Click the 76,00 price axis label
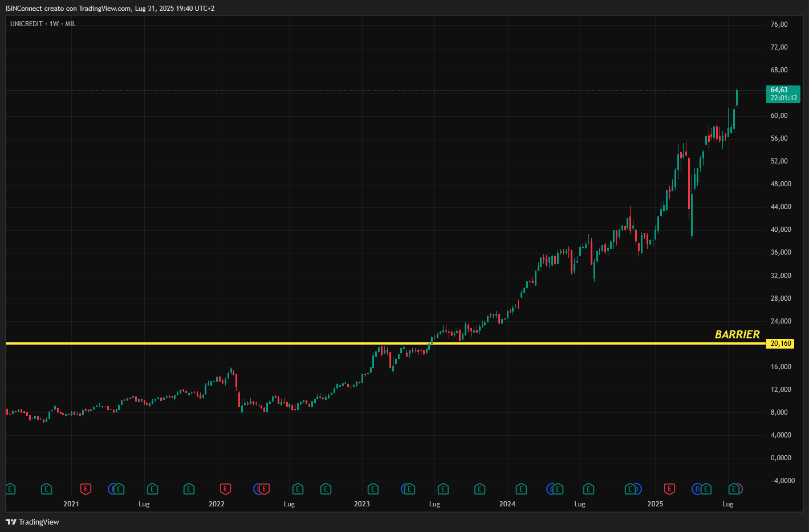Image resolution: width=809 pixels, height=532 pixels. click(x=779, y=24)
